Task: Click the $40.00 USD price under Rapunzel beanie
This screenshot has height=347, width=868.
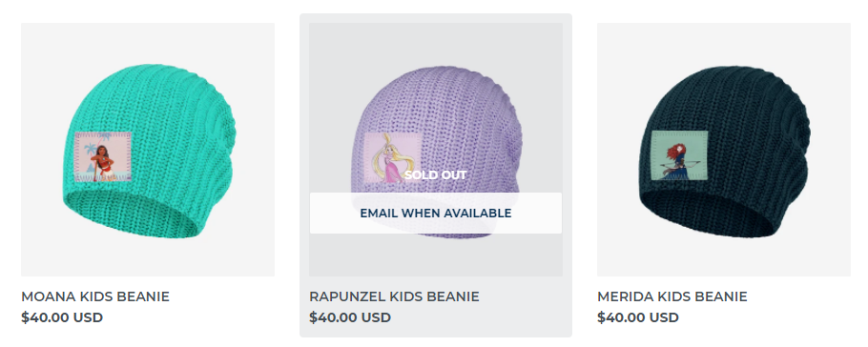Action: [x=350, y=317]
